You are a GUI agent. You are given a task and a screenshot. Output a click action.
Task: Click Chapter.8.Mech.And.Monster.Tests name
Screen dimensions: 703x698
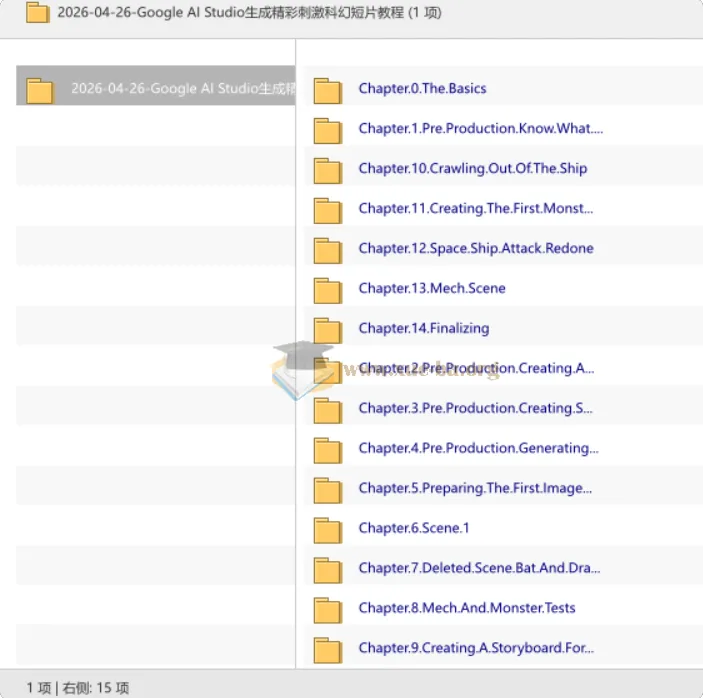tap(467, 607)
